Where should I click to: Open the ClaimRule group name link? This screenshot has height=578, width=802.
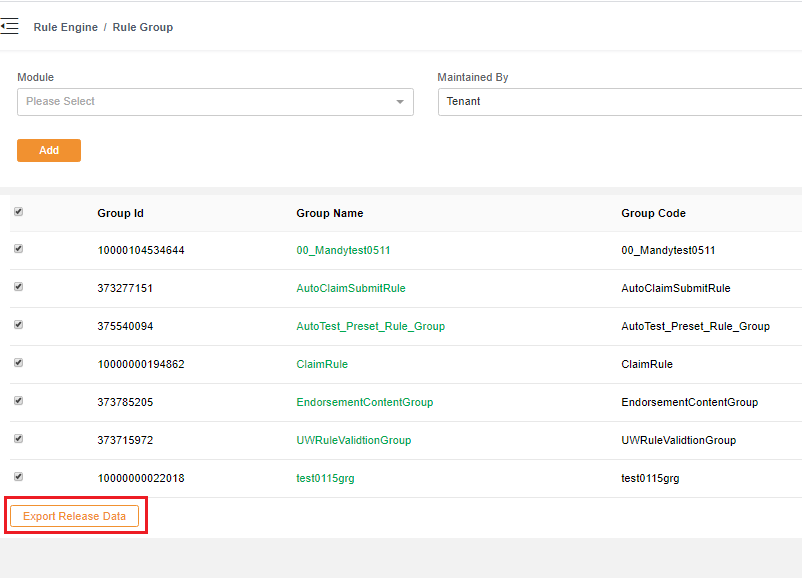coord(322,364)
